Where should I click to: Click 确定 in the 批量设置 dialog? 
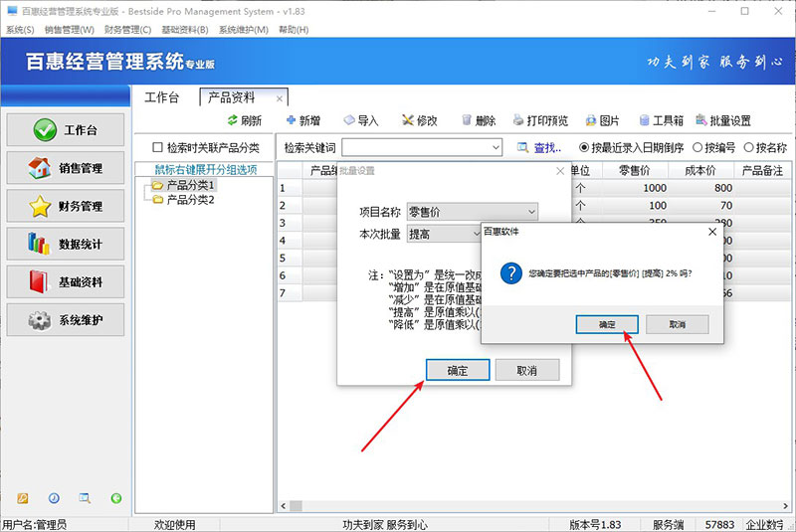(458, 370)
